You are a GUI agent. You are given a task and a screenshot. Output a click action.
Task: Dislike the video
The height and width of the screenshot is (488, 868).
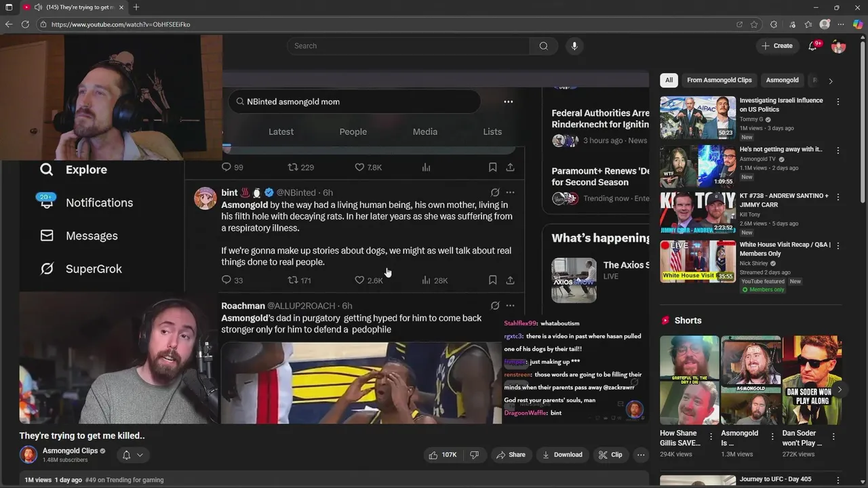[x=475, y=455]
